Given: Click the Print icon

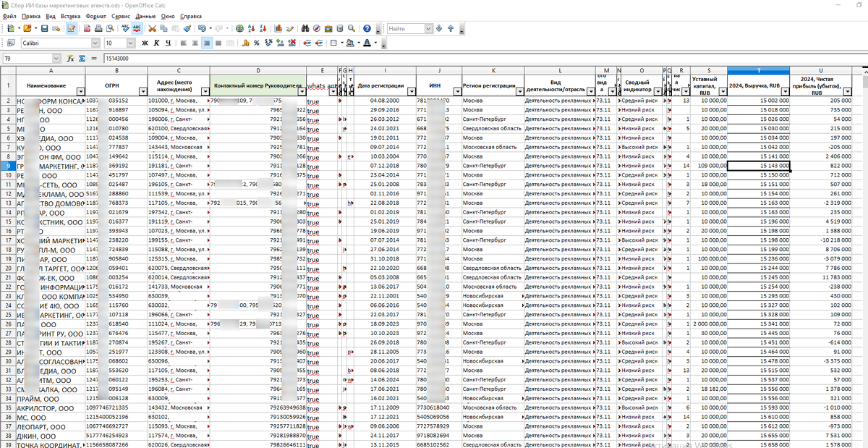Looking at the screenshot, I should coord(98,28).
